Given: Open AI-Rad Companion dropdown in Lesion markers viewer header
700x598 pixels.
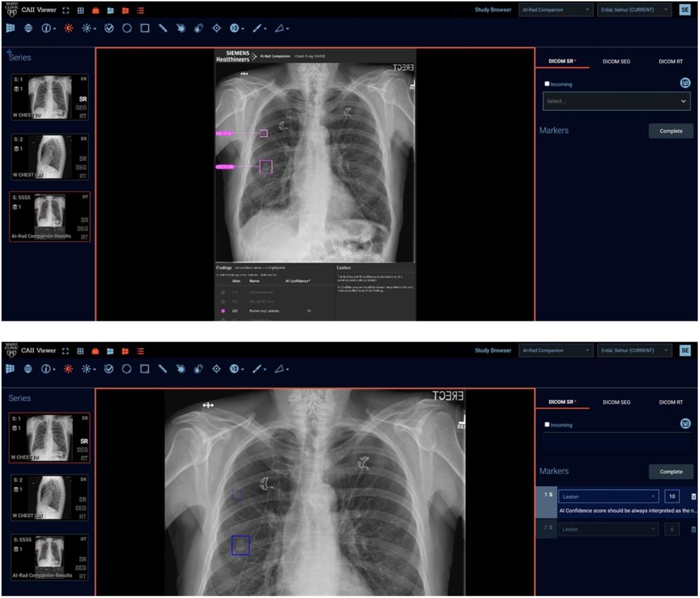Looking at the screenshot, I should coord(556,351).
